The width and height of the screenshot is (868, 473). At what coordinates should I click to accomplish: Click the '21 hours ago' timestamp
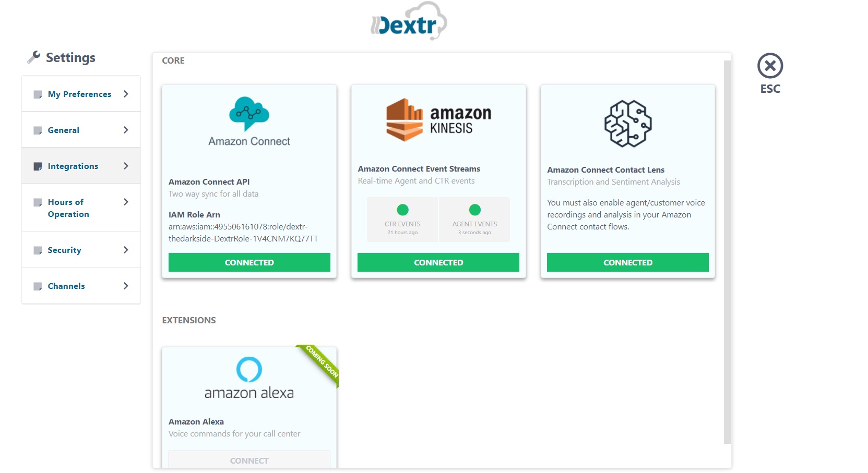(402, 233)
